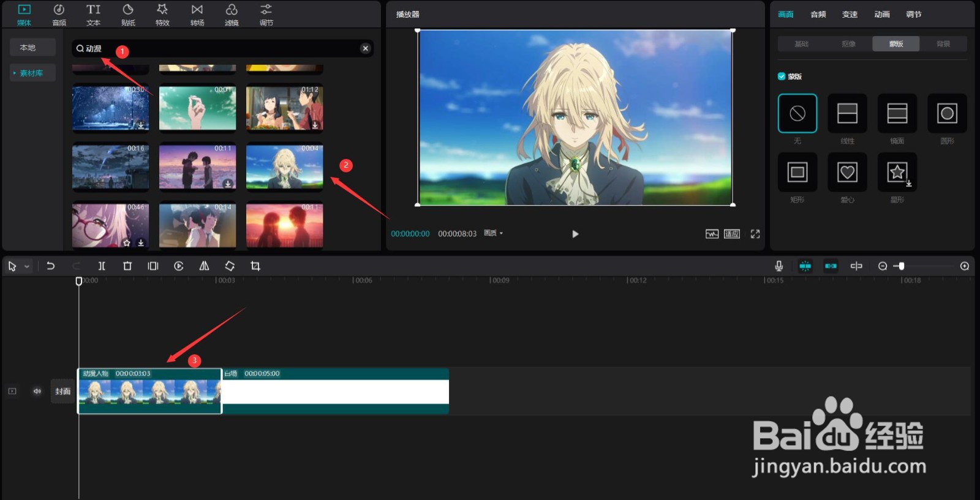Open the 滤镜 filters panel
The width and height of the screenshot is (980, 500).
[x=232, y=15]
